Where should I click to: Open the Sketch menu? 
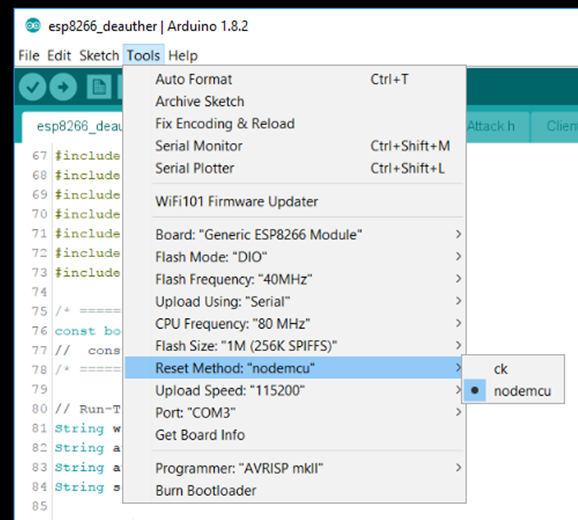coord(99,56)
